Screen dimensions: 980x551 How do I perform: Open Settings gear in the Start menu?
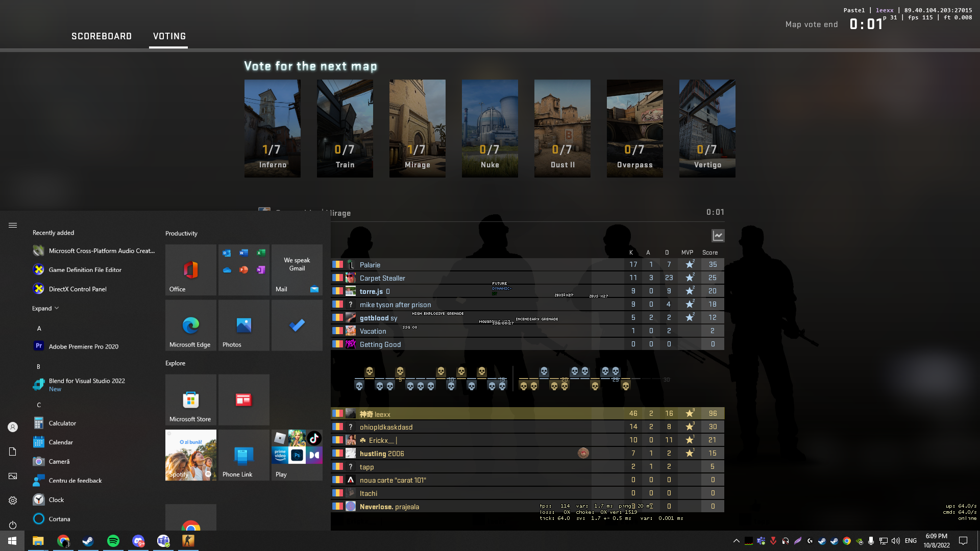(13, 500)
